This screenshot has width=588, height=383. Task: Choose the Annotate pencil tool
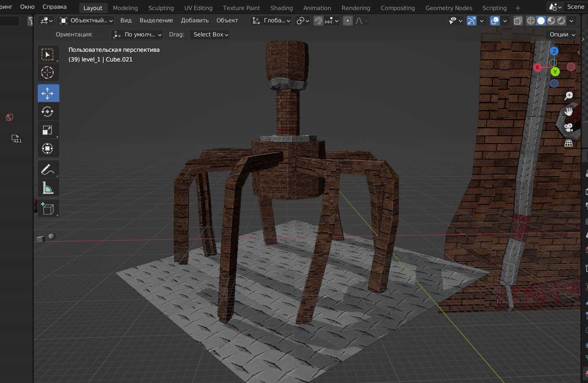click(x=48, y=169)
